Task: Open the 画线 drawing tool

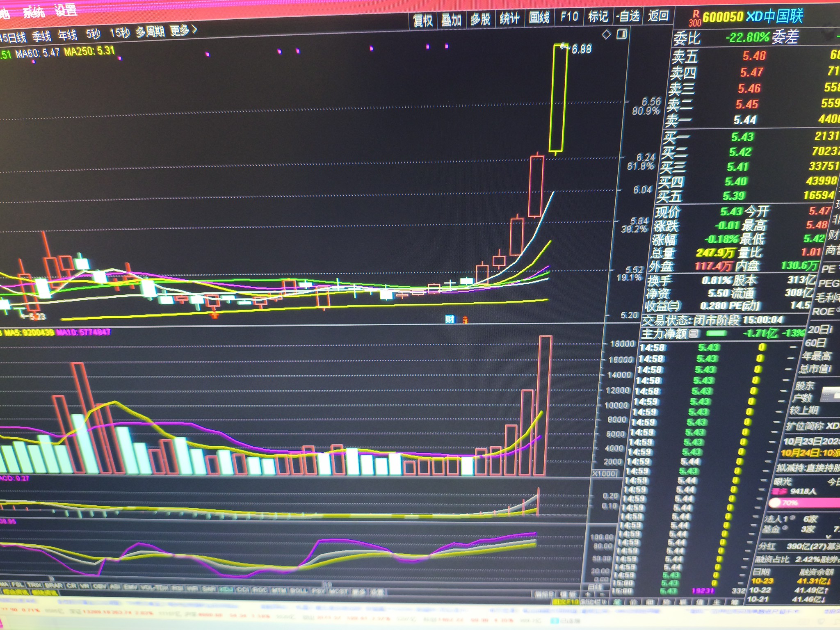Action: (539, 17)
